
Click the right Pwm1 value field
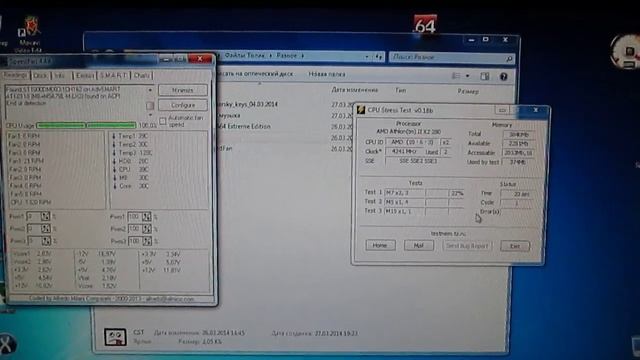(134, 217)
